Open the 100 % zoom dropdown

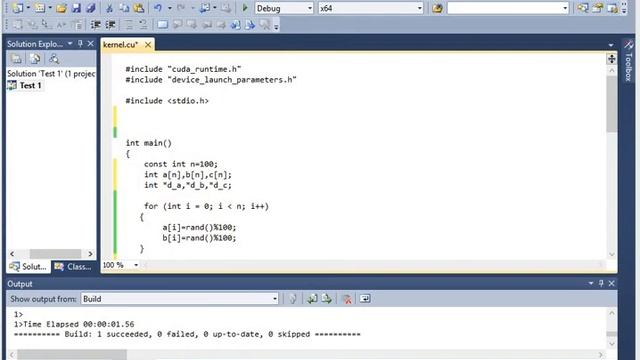tap(136, 265)
